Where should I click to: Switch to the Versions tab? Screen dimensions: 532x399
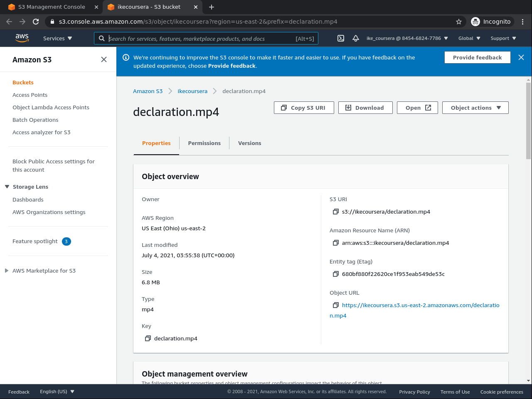click(249, 143)
